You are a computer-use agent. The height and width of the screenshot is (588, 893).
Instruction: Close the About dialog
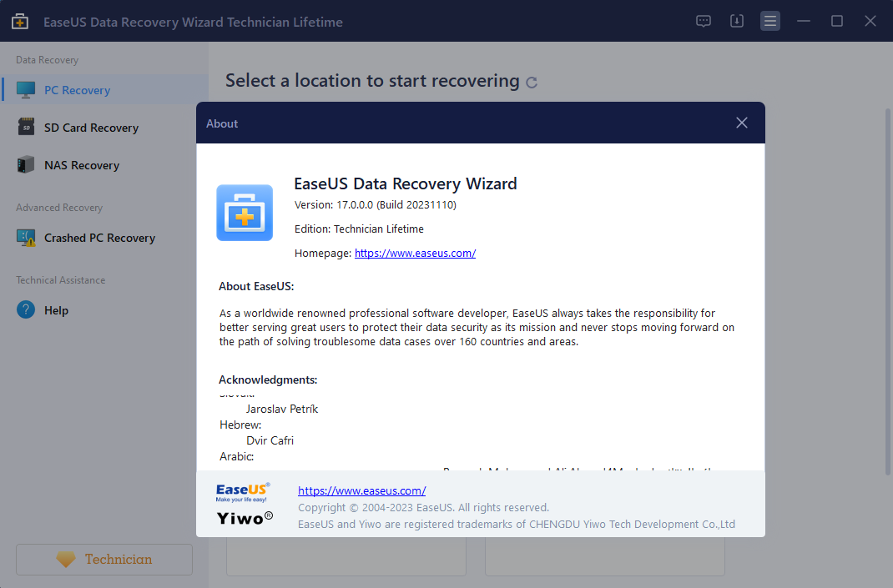[741, 123]
